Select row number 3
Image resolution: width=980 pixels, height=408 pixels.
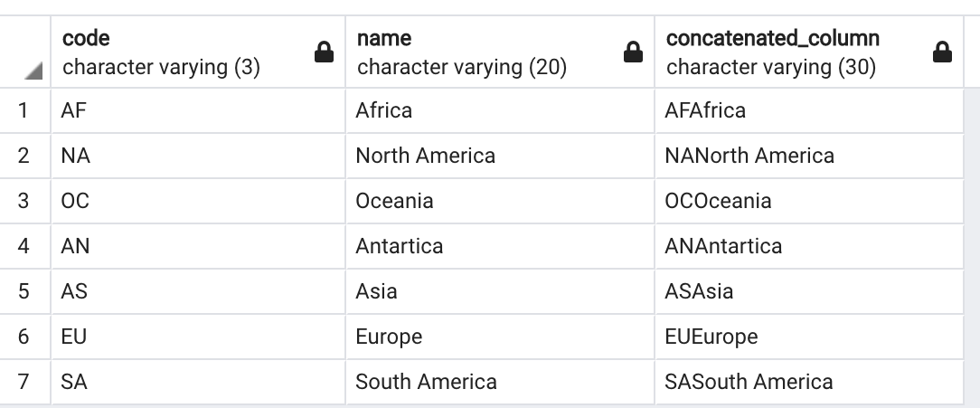pyautogui.click(x=24, y=201)
